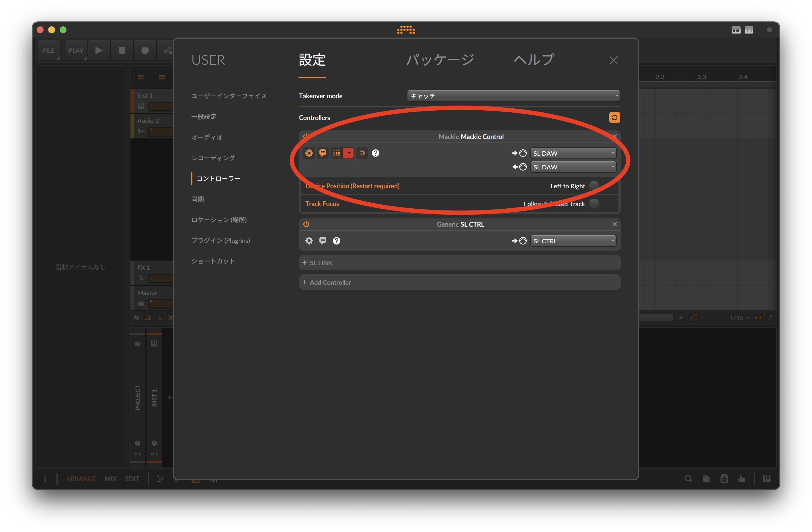The image size is (812, 532).
Task: Remove the Generic SL CTRL controller
Action: pos(614,224)
